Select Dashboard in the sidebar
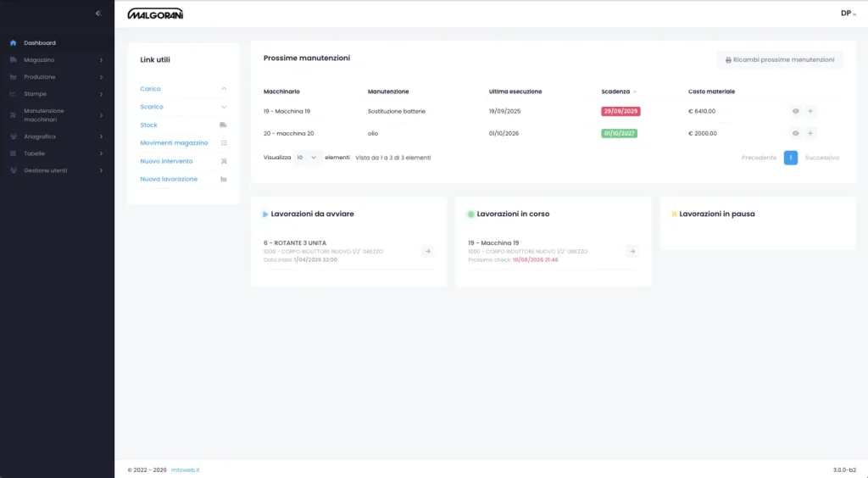 point(40,42)
